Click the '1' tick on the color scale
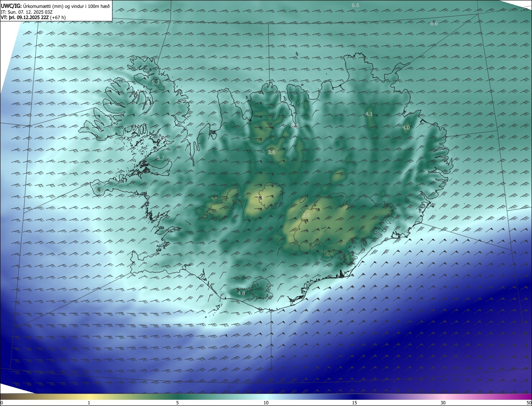Screen dimensions: 532x406 coord(89,403)
